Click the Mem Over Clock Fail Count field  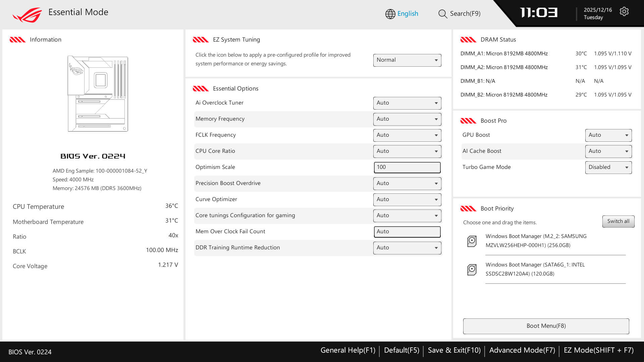click(x=407, y=232)
